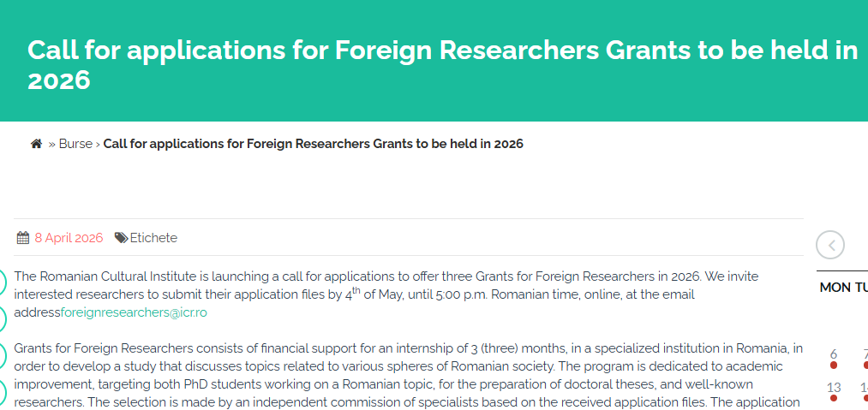Click the MON calendar column header
Image resolution: width=868 pixels, height=410 pixels.
click(835, 288)
